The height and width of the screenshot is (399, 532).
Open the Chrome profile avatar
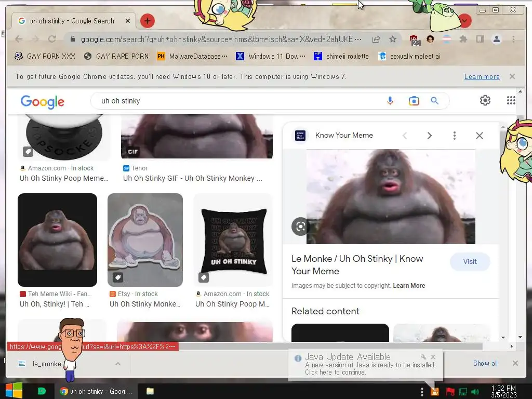pyautogui.click(x=496, y=39)
